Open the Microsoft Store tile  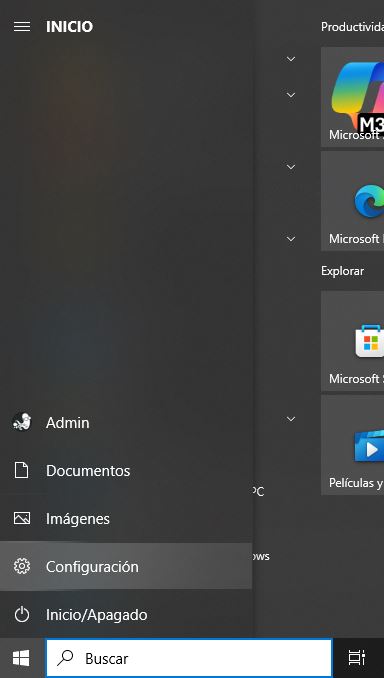352,341
